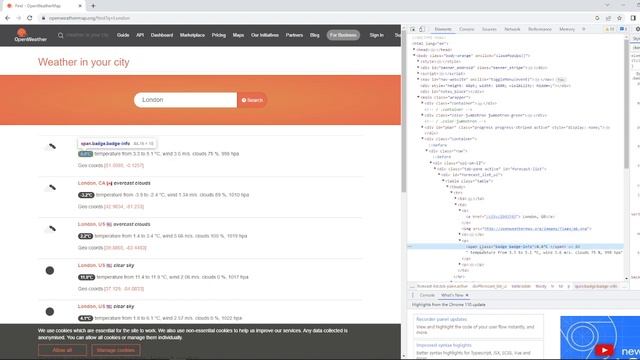Click DevTools issues count badge
The width and height of the screenshot is (640, 360).
tap(623, 29)
